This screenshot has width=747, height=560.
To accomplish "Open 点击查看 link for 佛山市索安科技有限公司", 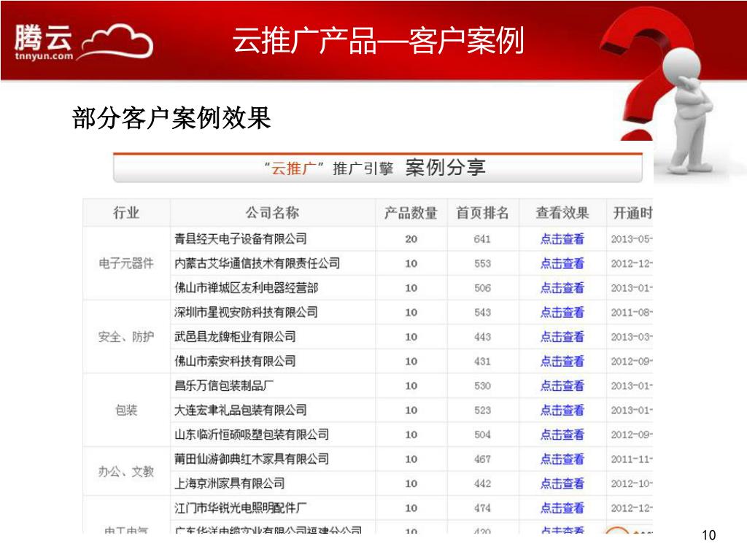I will coord(562,362).
